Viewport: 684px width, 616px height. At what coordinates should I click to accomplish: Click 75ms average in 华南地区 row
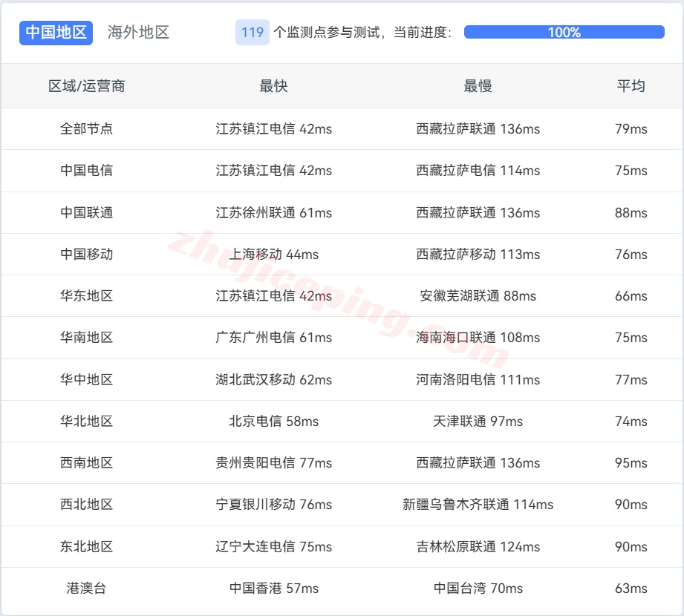(631, 338)
